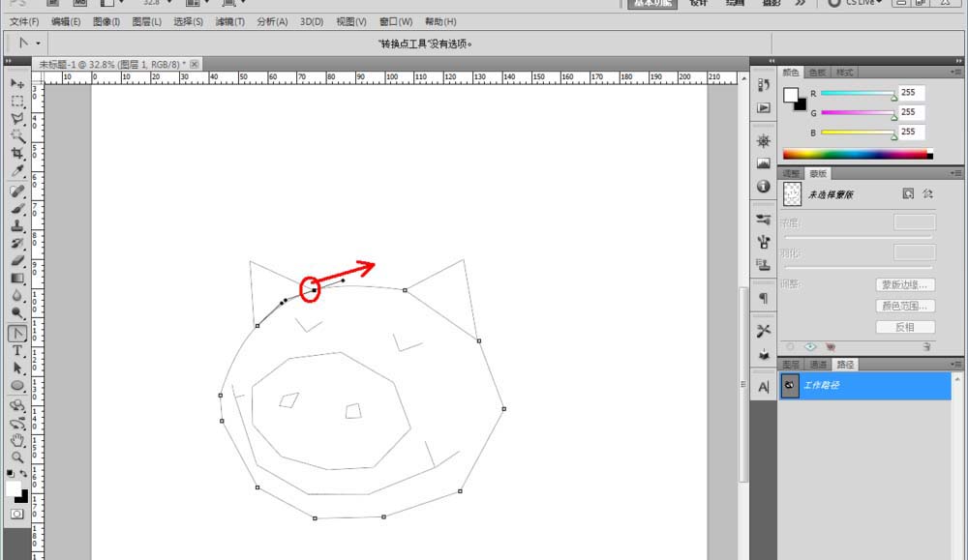The image size is (968, 560).
Task: Open the Info panel icon
Action: point(764,187)
